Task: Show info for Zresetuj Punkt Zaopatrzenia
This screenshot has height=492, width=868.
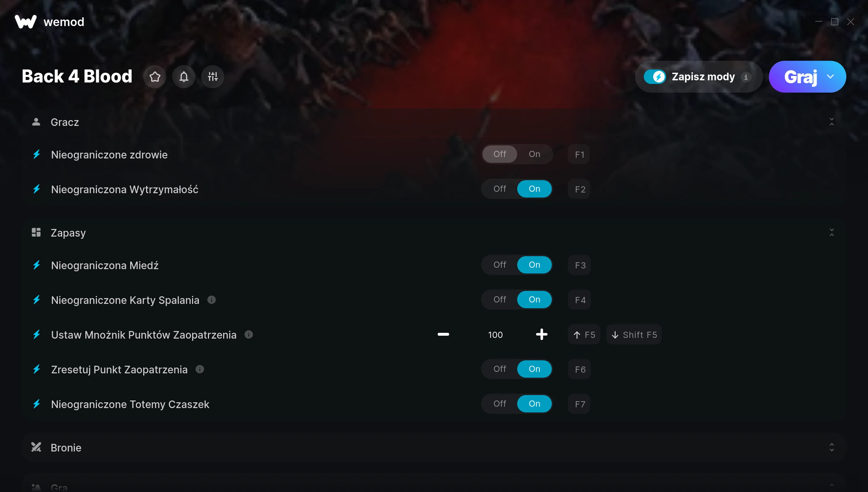Action: pos(200,369)
